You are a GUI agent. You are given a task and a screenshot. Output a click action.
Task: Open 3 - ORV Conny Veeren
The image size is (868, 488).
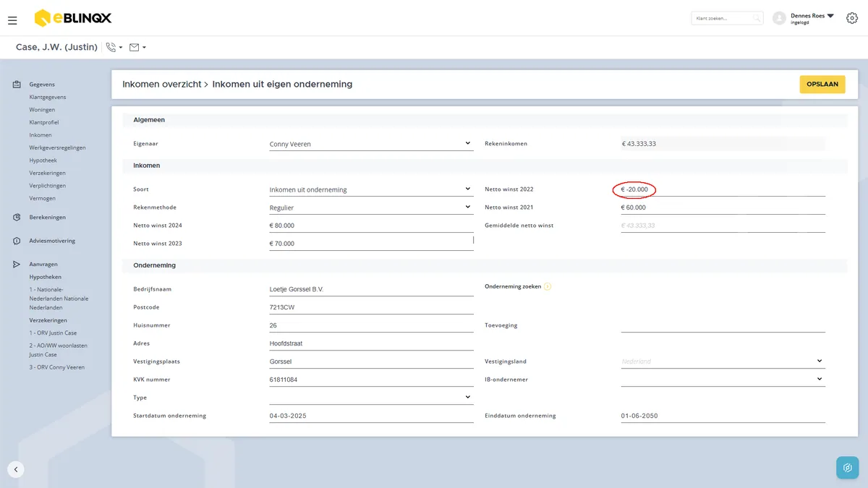[57, 367]
